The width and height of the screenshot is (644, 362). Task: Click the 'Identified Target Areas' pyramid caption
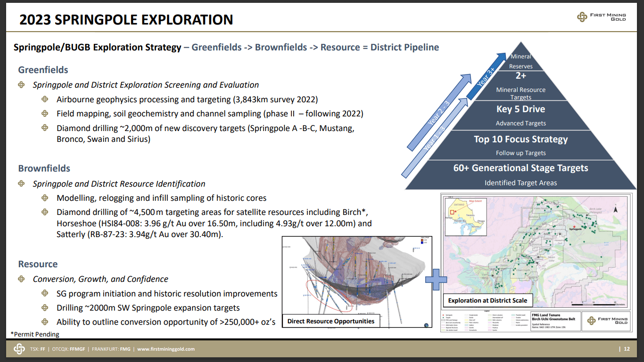pyautogui.click(x=520, y=183)
